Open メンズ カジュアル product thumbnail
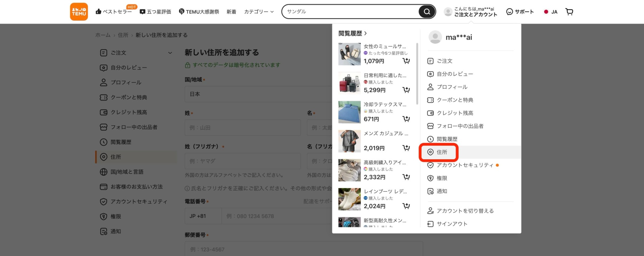Screen dimensions: 644x256 point(350,141)
